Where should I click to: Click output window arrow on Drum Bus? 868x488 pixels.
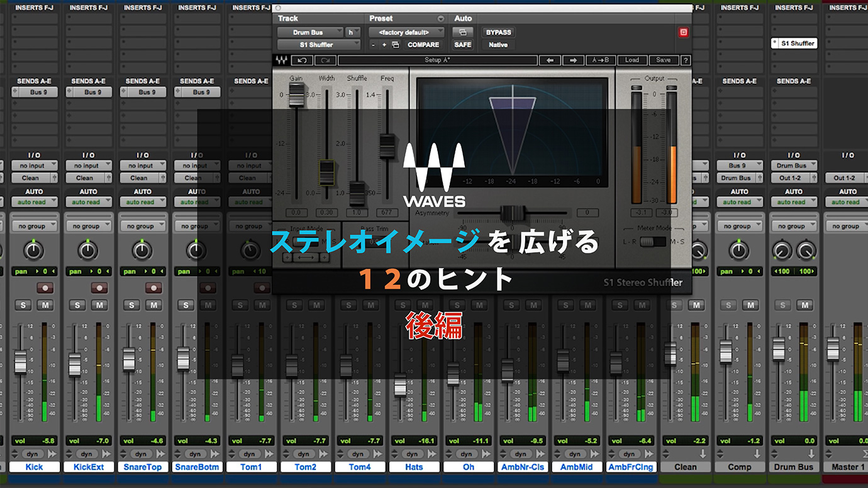[x=811, y=453]
